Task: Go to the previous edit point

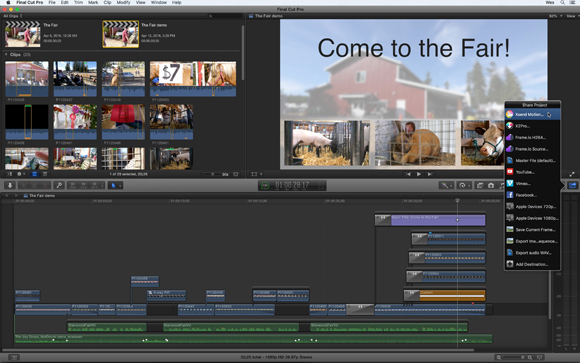Action: tap(408, 174)
